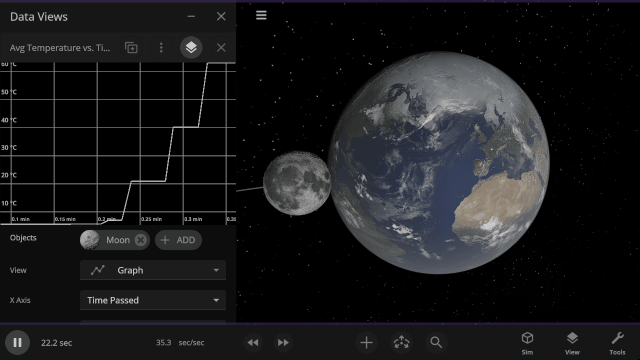Select the Moon in the simulation
This screenshot has height=360, width=640.
coord(297,183)
